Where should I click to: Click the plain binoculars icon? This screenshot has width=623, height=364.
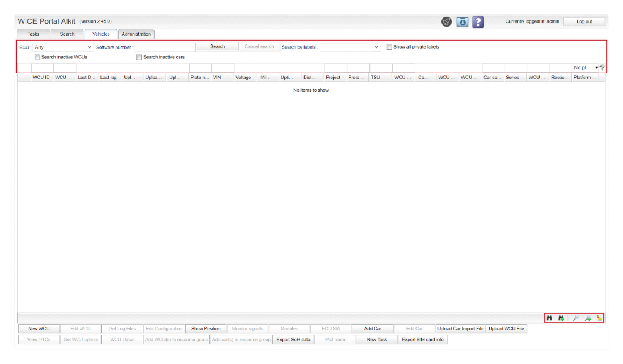(x=549, y=318)
